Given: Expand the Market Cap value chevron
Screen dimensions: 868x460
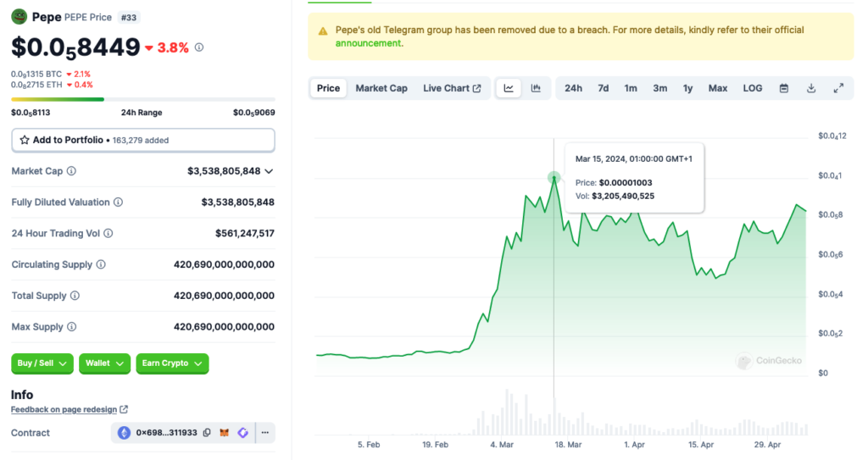Looking at the screenshot, I should [x=269, y=171].
